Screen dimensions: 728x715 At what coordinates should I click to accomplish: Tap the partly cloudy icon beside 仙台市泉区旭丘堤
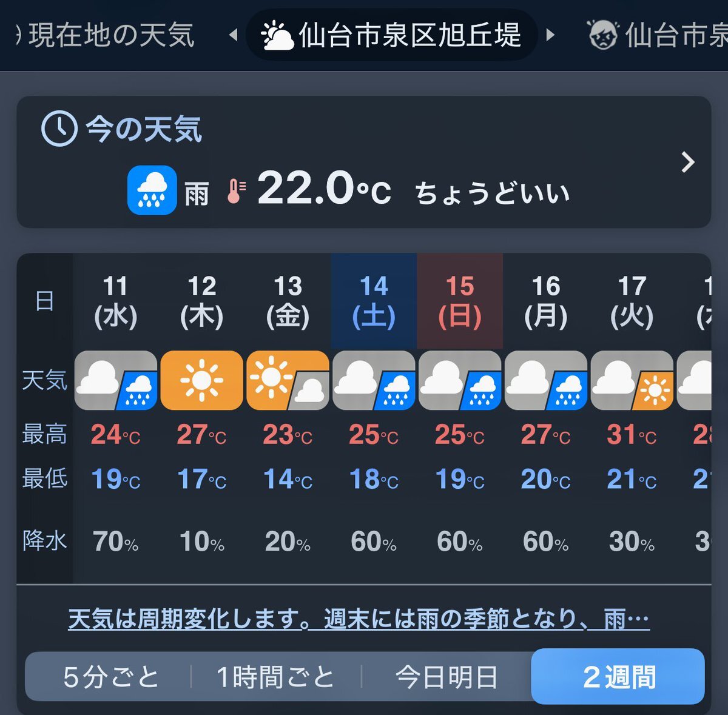277,35
